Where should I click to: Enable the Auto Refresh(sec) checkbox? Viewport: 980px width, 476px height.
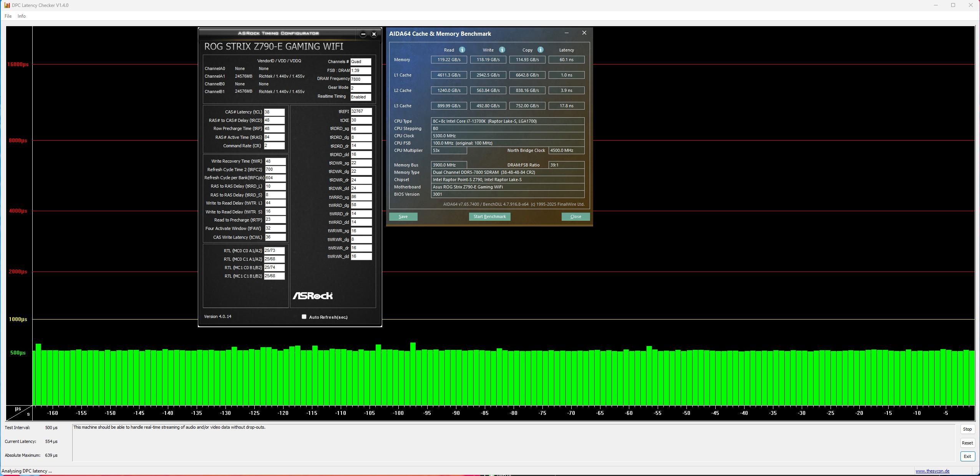click(304, 317)
